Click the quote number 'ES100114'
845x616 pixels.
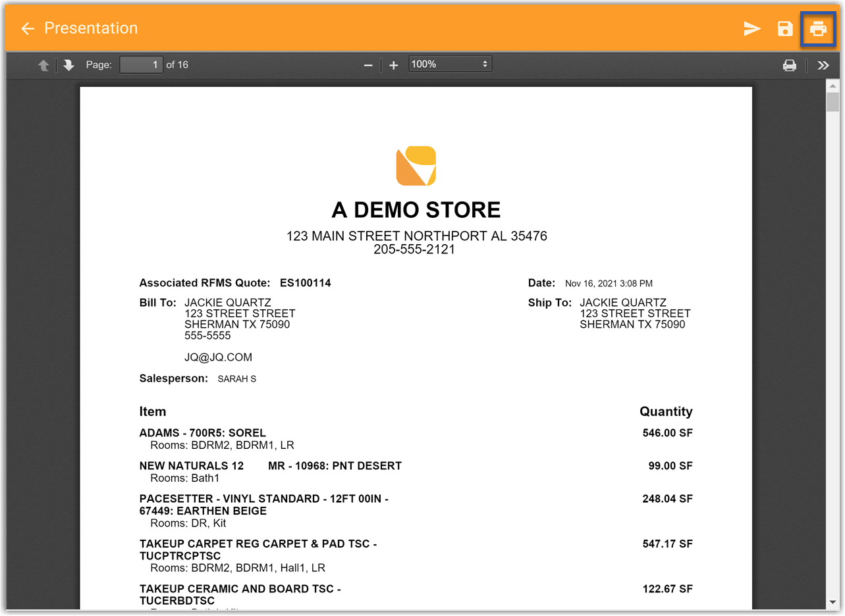[x=306, y=283]
